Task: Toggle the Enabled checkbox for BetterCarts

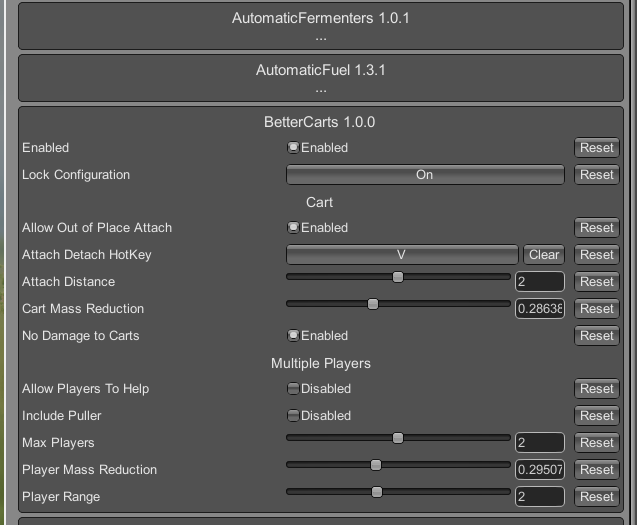Action: [293, 147]
